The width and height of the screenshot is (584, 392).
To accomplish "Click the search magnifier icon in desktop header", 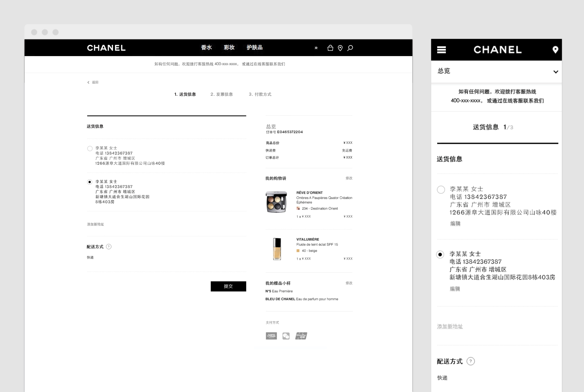I will click(x=350, y=48).
